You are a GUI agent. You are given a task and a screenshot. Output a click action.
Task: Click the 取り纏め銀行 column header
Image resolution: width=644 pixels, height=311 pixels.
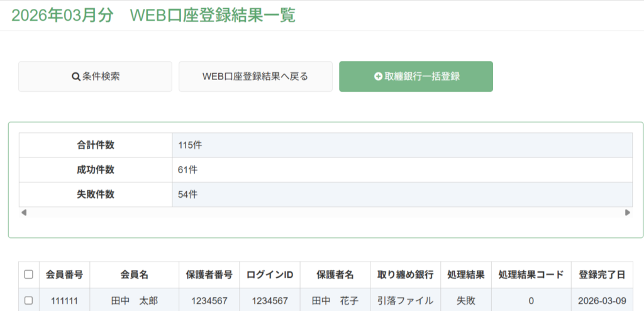click(x=406, y=274)
